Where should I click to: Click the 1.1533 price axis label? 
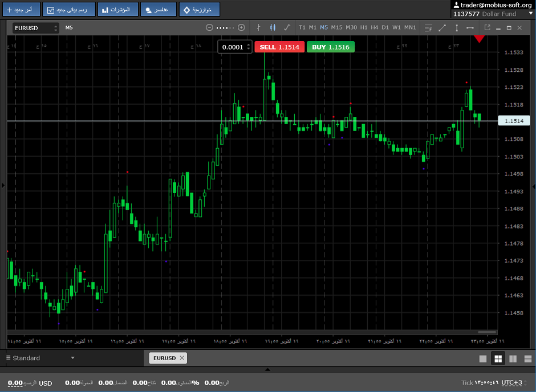coord(514,52)
